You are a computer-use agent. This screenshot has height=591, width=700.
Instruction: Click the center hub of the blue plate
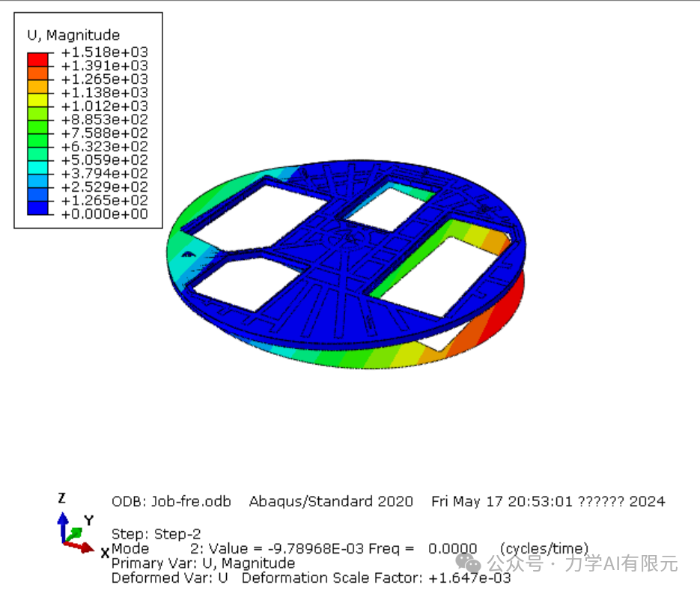click(350, 237)
